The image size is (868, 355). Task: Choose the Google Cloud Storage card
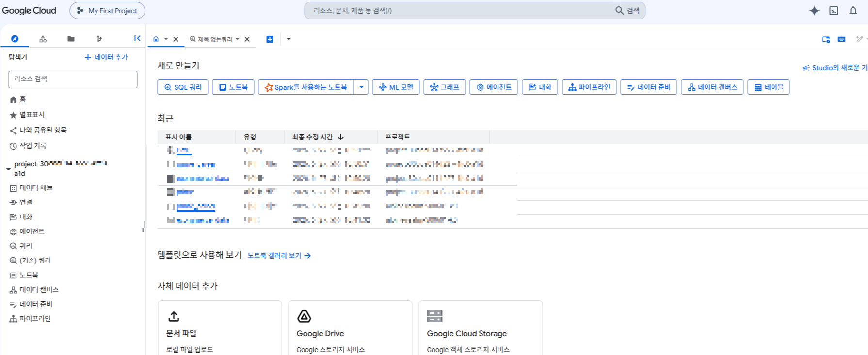tap(481, 328)
